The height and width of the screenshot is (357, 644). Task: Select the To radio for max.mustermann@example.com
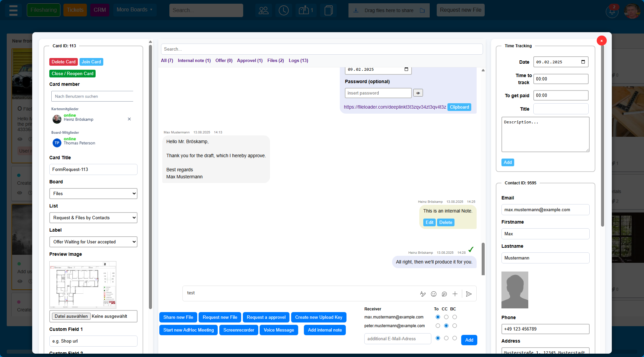(x=438, y=317)
